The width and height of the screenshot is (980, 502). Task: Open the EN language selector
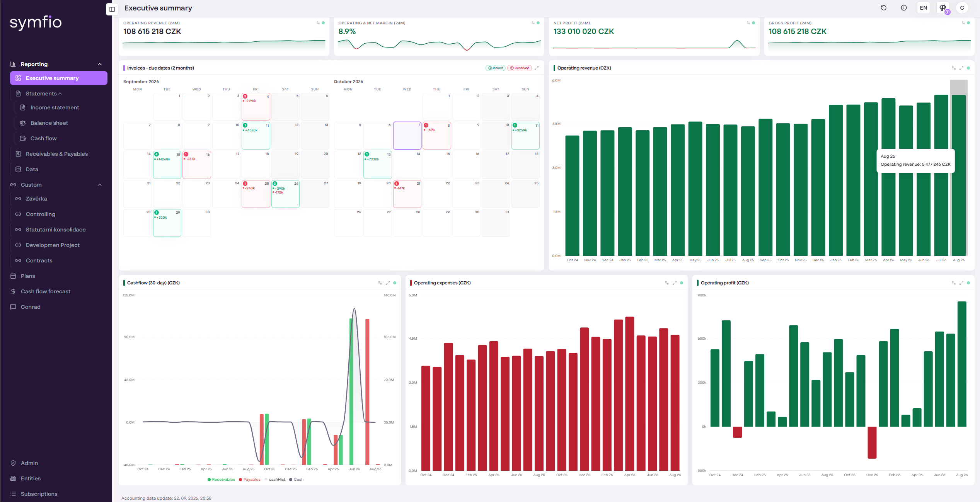(x=924, y=8)
